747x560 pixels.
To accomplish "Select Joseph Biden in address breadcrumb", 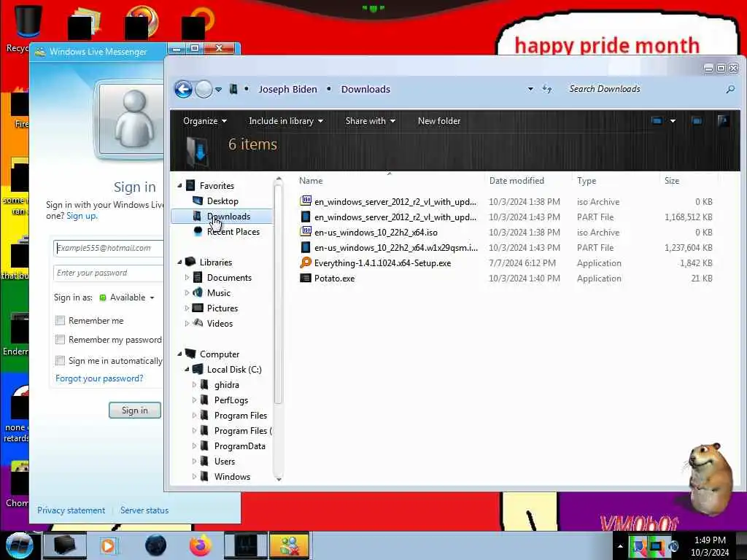I will pos(287,90).
